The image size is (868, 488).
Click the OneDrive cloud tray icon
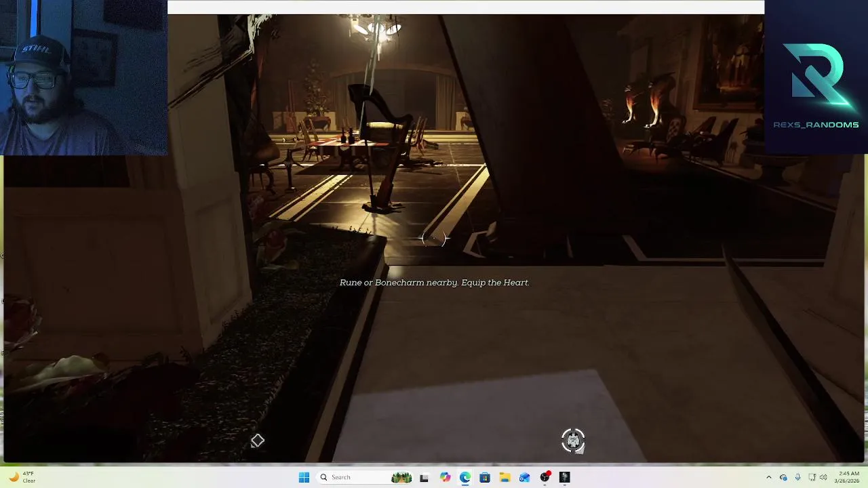783,477
